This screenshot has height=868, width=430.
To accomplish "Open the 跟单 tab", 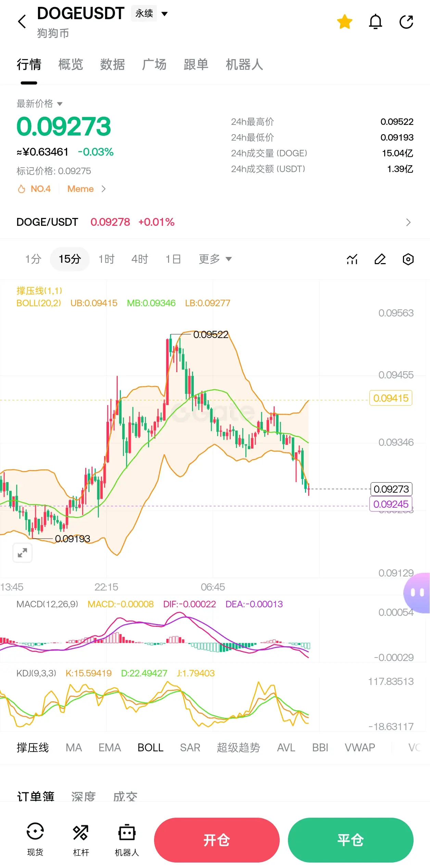I will tap(196, 65).
